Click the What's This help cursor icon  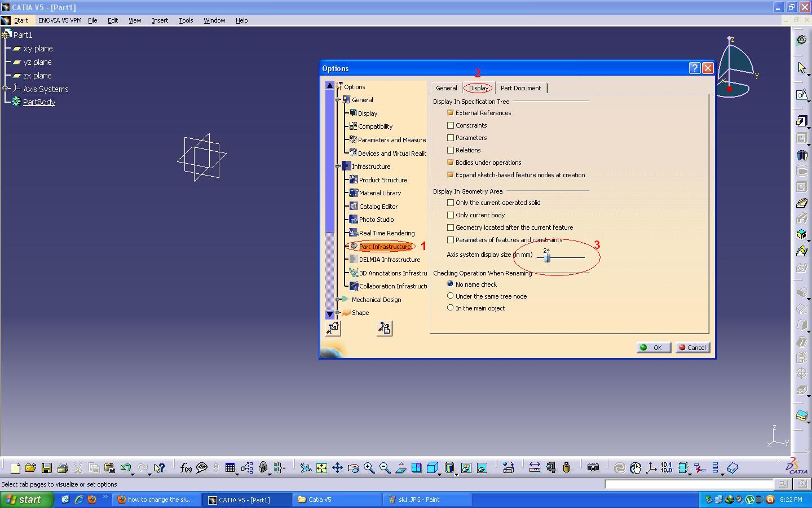pos(160,467)
